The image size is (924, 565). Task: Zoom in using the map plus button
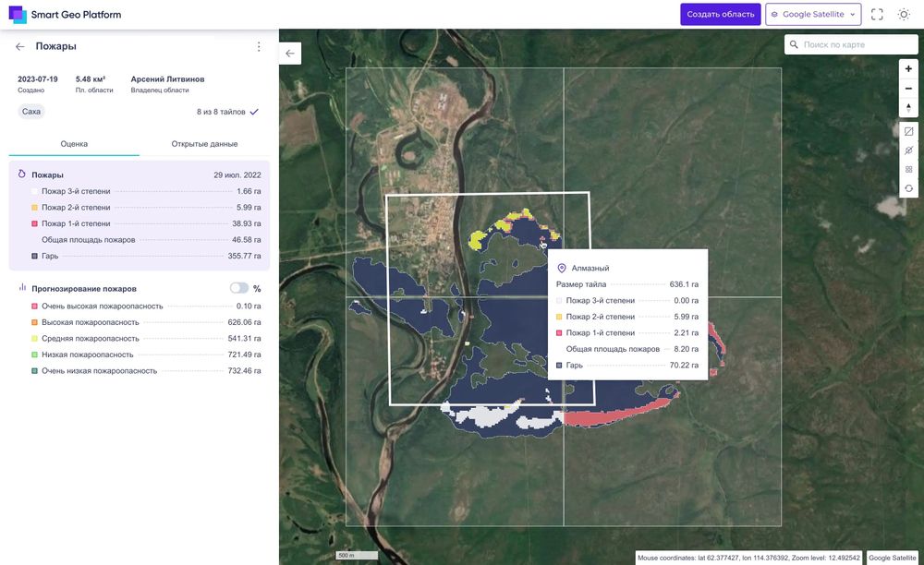[908, 69]
